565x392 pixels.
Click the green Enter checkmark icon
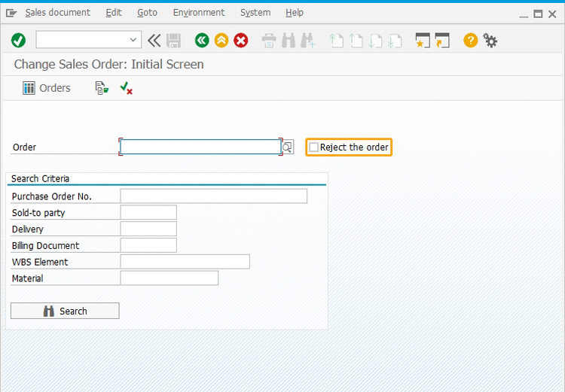pyautogui.click(x=18, y=41)
